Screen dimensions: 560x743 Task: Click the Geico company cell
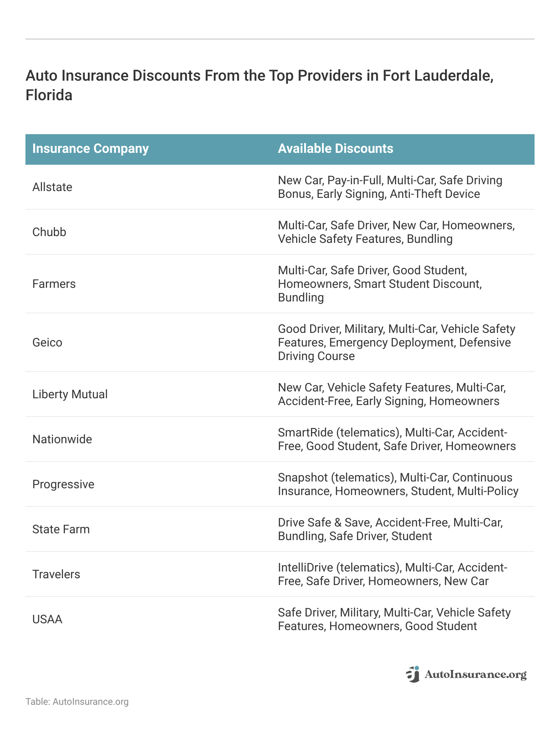47,343
